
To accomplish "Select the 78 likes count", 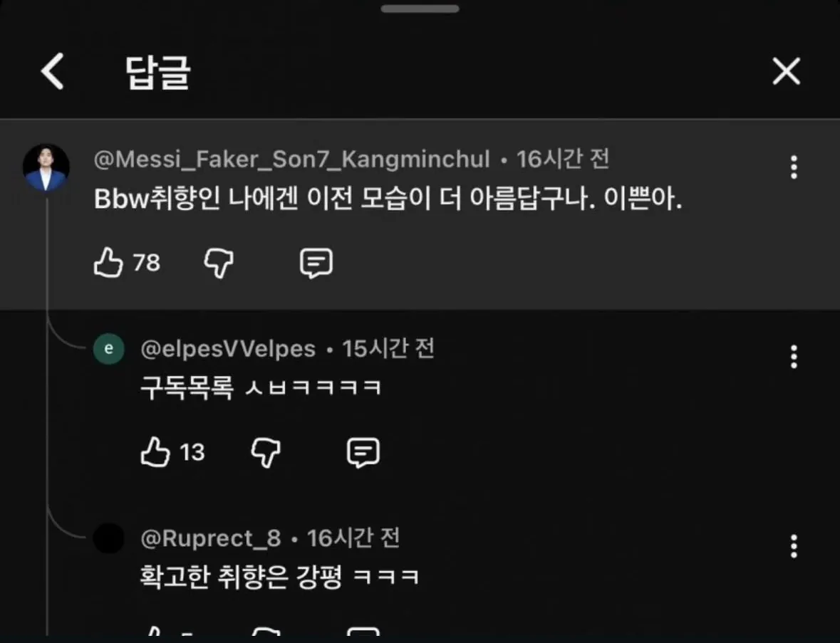I will [147, 263].
